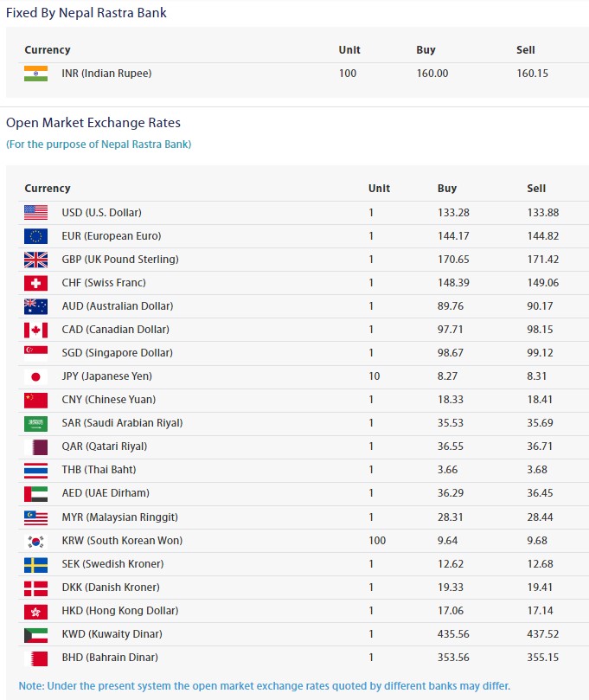This screenshot has width=589, height=700.
Task: Click the UK flag icon
Action: (x=35, y=259)
